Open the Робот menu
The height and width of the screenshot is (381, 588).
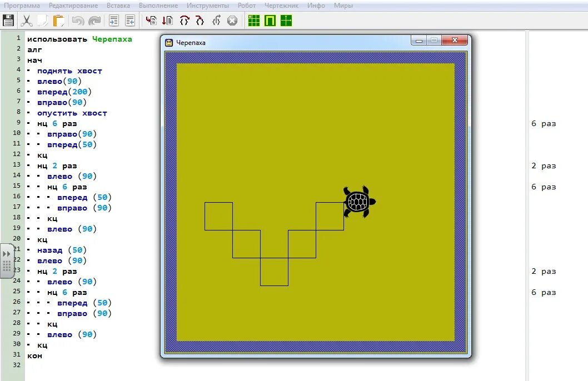[247, 6]
